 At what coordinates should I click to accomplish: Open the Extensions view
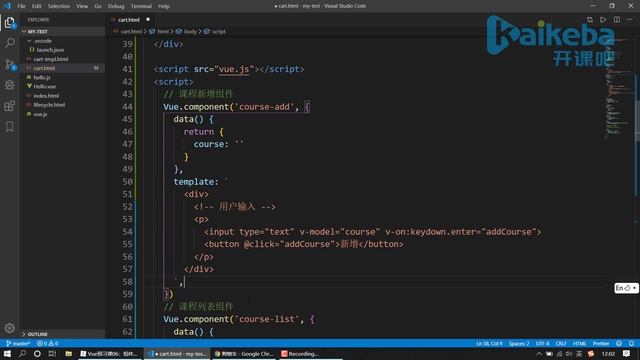click(9, 106)
